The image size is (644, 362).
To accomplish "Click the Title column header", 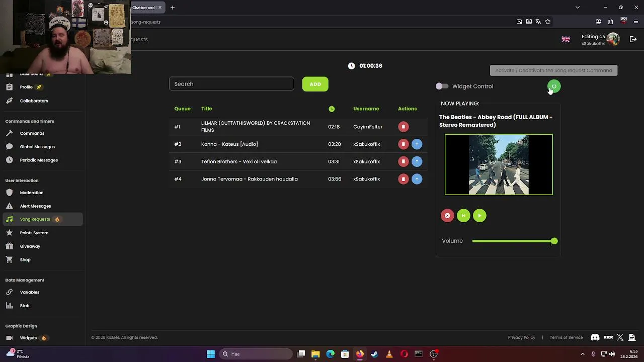I will point(206,109).
